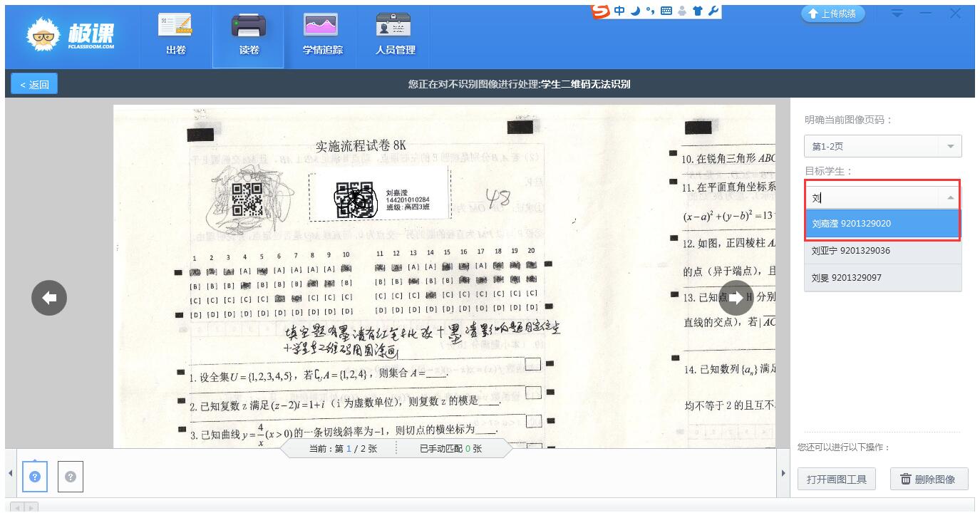
Task: Open the window dropdown menu triangle
Action: click(x=897, y=14)
